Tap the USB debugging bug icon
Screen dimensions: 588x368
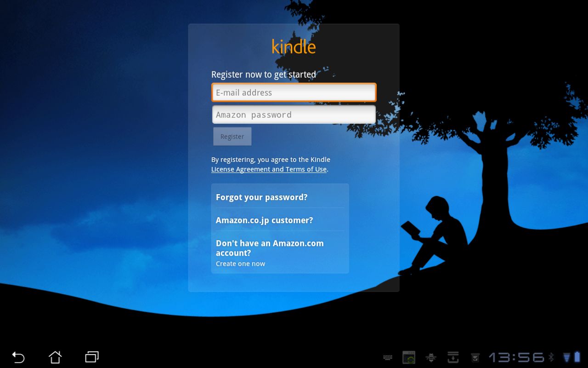(x=431, y=357)
